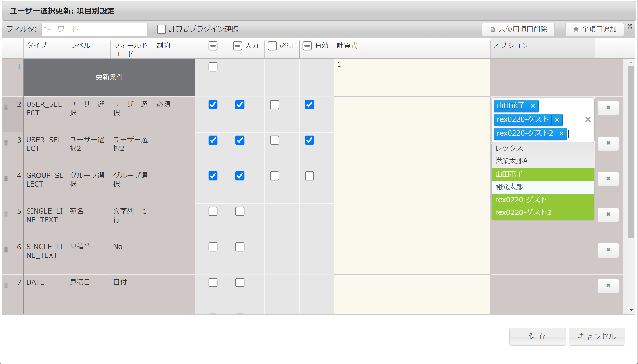Remove 山田花子 tag with its x icon
The width and height of the screenshot is (638, 364).
tap(533, 106)
